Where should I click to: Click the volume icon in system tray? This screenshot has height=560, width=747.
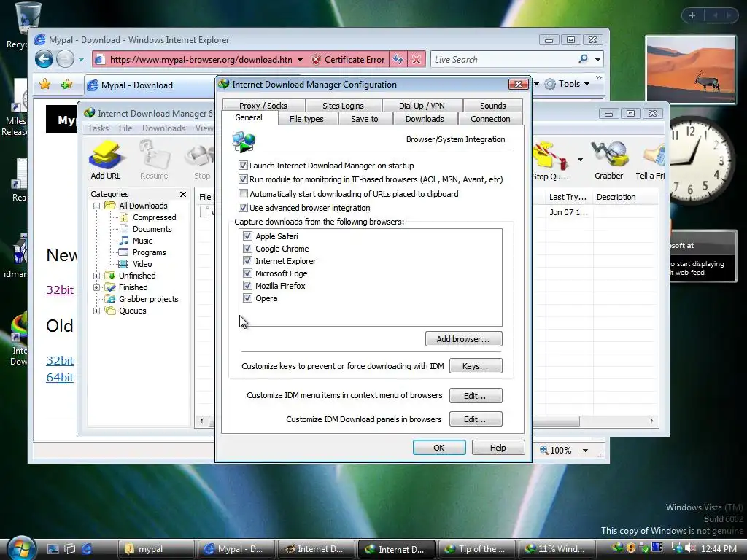point(689,548)
